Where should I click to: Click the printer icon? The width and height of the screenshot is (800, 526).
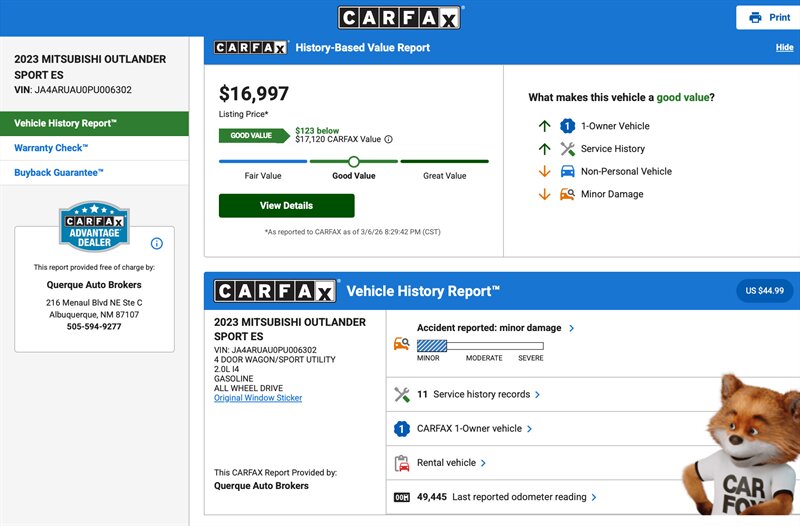tap(755, 17)
